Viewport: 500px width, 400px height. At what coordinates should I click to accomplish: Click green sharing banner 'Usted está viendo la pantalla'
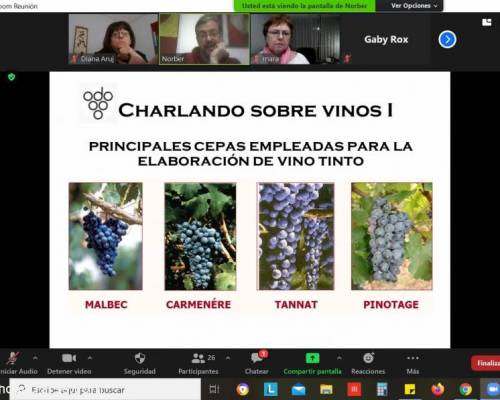304,6
